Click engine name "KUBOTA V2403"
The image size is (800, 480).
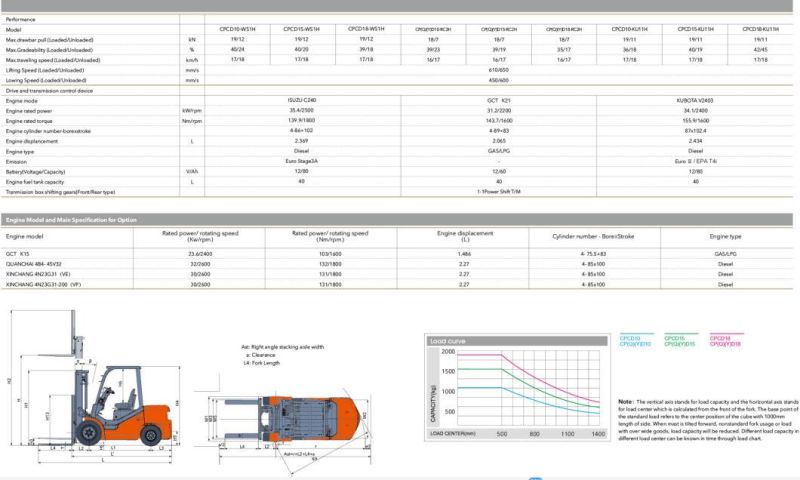pyautogui.click(x=695, y=100)
